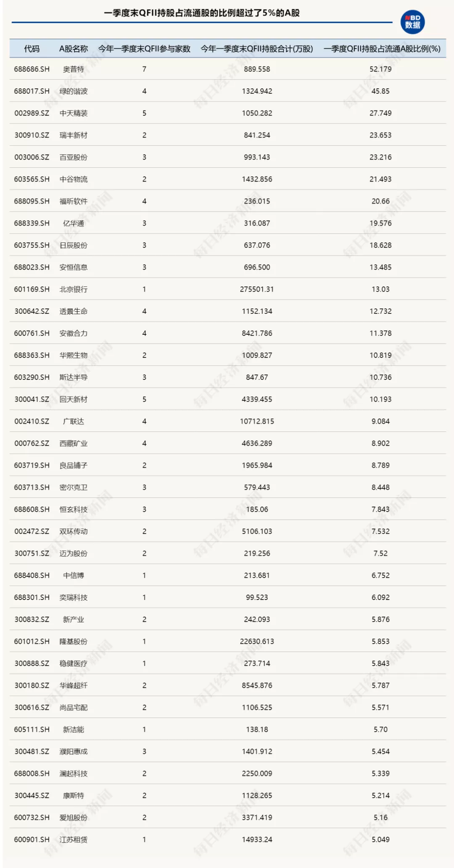Select the 隆基股份 stock name
Viewport: 454px width, 868px height.
(74, 642)
